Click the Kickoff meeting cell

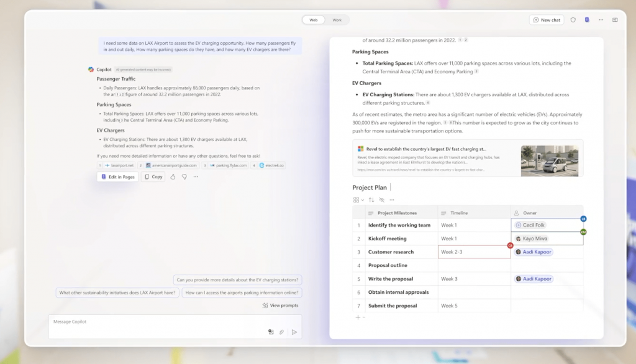click(401, 239)
